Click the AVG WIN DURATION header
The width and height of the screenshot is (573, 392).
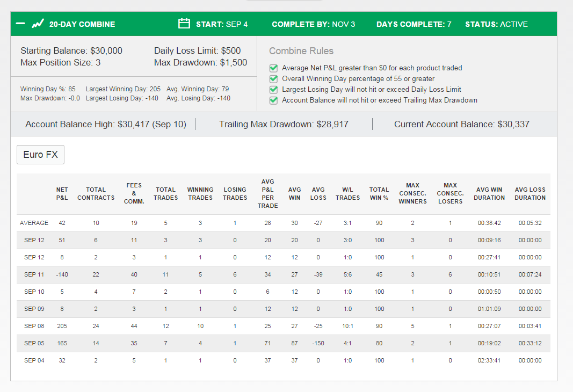coord(489,194)
